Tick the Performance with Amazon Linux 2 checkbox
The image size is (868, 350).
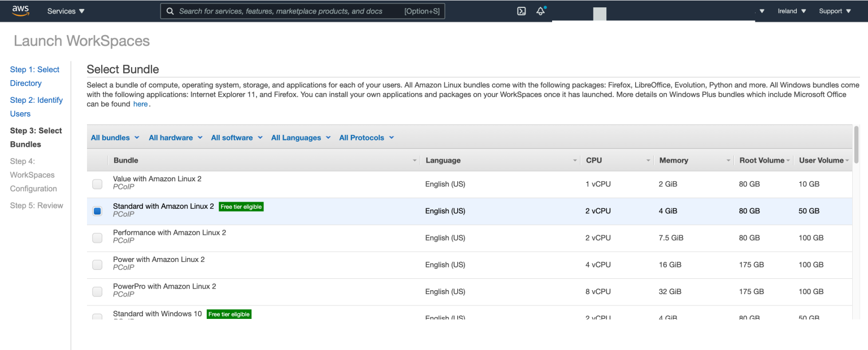coord(97,238)
